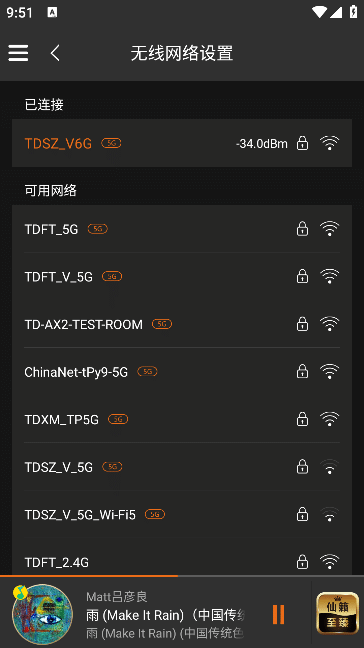Tap the 5G badge next to TD-AX2-TEST-ROOM
The width and height of the screenshot is (364, 648).
tap(162, 324)
